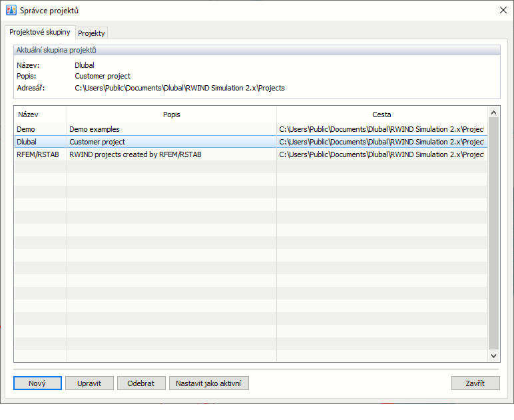Click the path cell of Dlubal row
Image resolution: width=514 pixels, height=420 pixels.
click(382, 142)
